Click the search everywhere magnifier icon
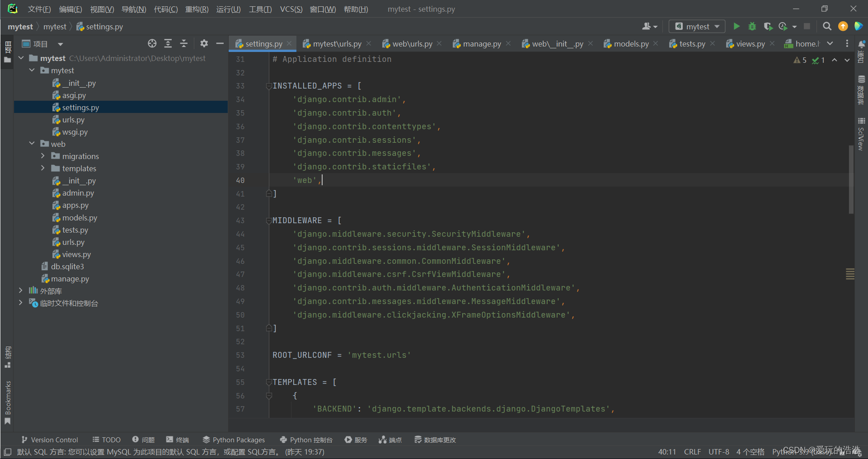This screenshot has height=459, width=868. [x=827, y=26]
